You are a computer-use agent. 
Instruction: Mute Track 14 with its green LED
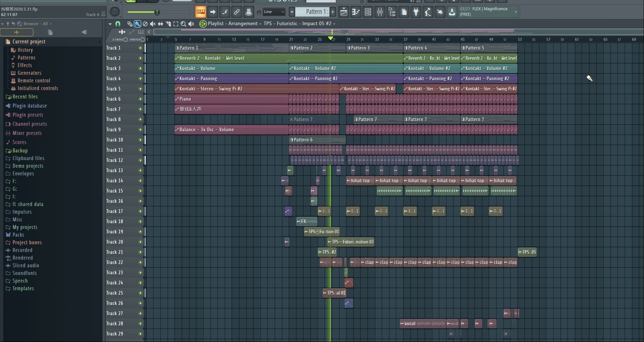140,180
